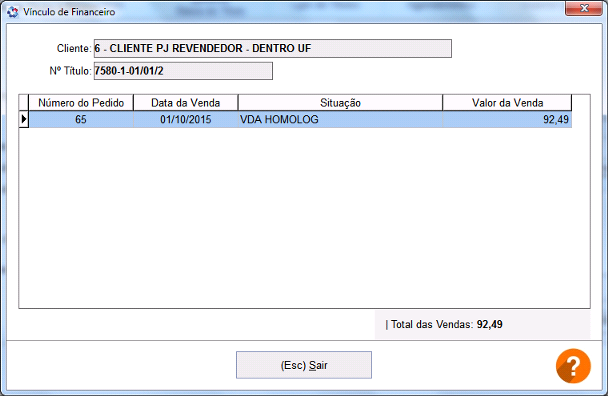This screenshot has width=608, height=396.
Task: Select order number 65 cell
Action: click(81, 119)
